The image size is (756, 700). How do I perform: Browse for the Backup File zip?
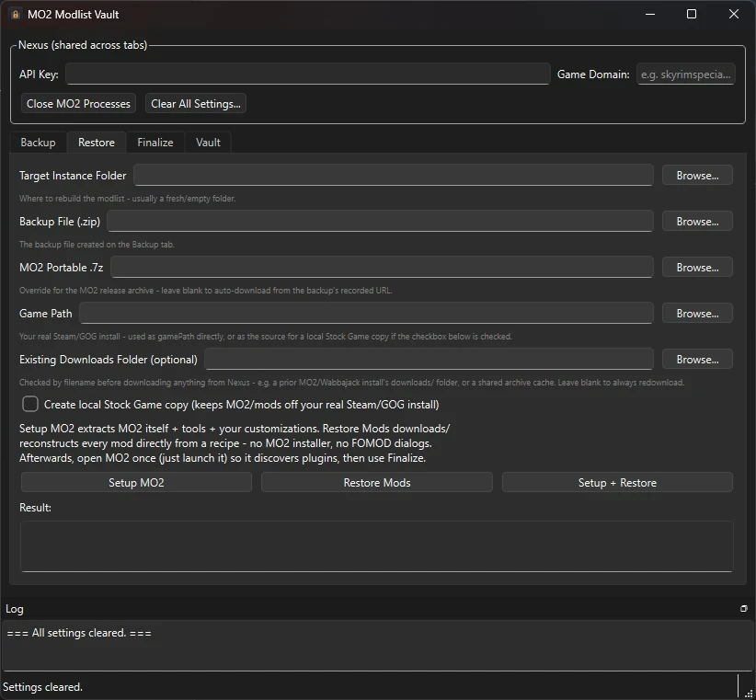click(x=697, y=222)
